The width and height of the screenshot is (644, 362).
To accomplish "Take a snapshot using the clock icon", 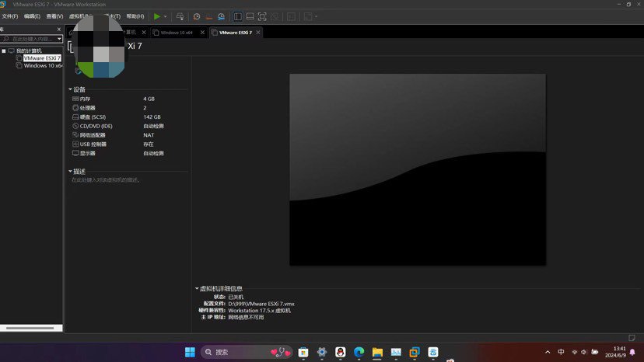I will [x=197, y=16].
